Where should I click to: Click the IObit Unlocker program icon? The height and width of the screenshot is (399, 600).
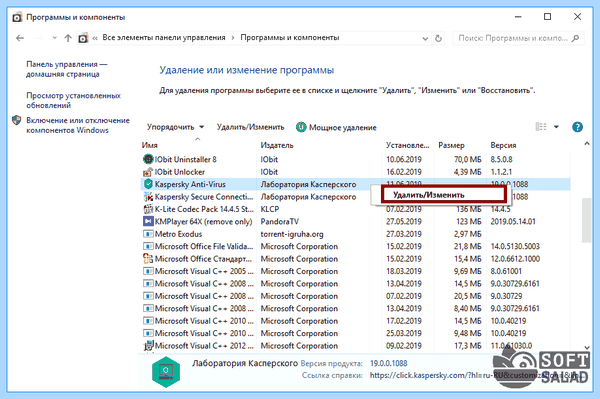click(x=148, y=172)
